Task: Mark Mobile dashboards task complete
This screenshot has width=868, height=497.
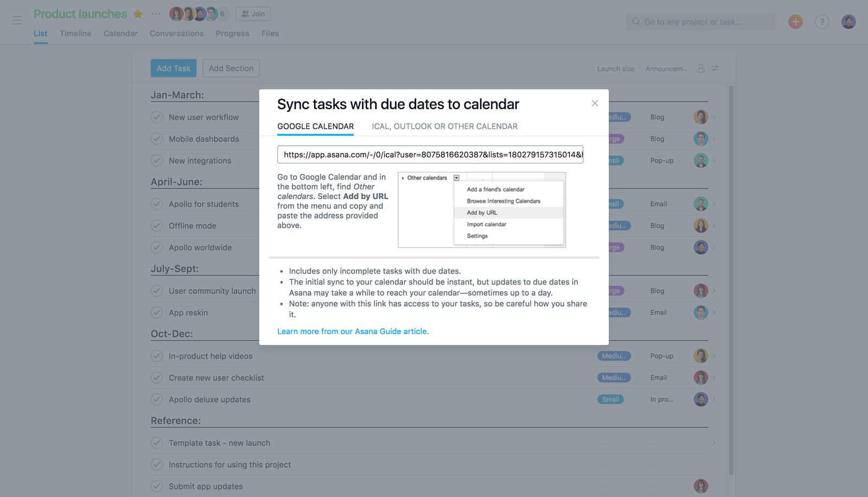Action: pyautogui.click(x=157, y=139)
